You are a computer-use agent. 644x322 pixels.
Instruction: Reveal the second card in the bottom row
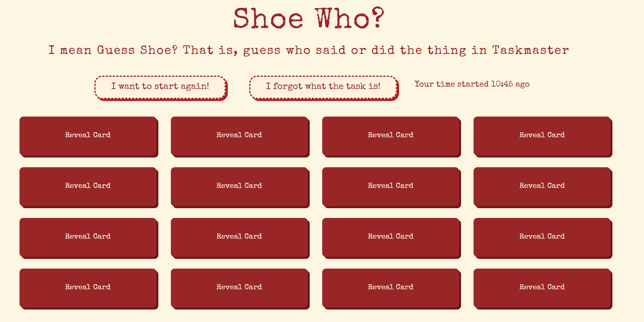coord(240,288)
